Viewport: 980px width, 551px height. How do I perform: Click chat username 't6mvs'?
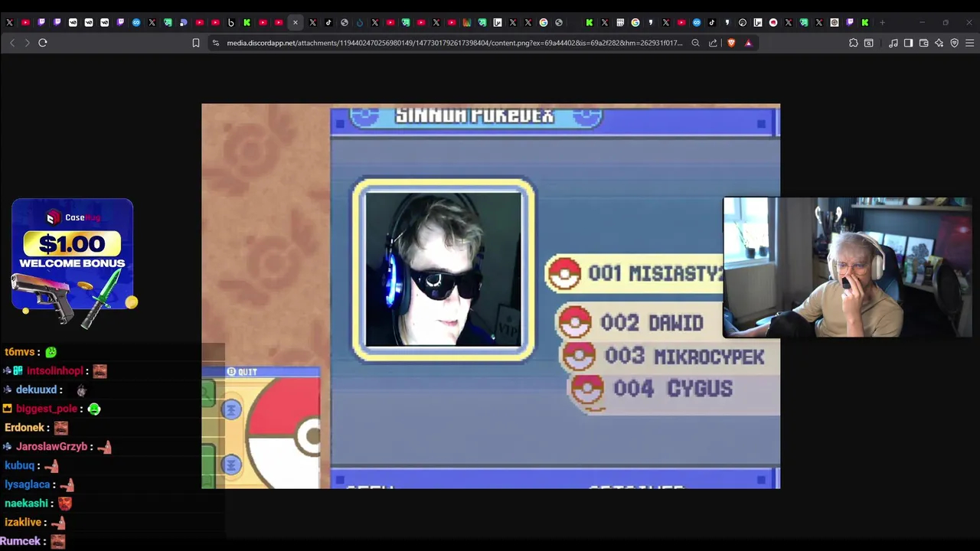point(20,352)
